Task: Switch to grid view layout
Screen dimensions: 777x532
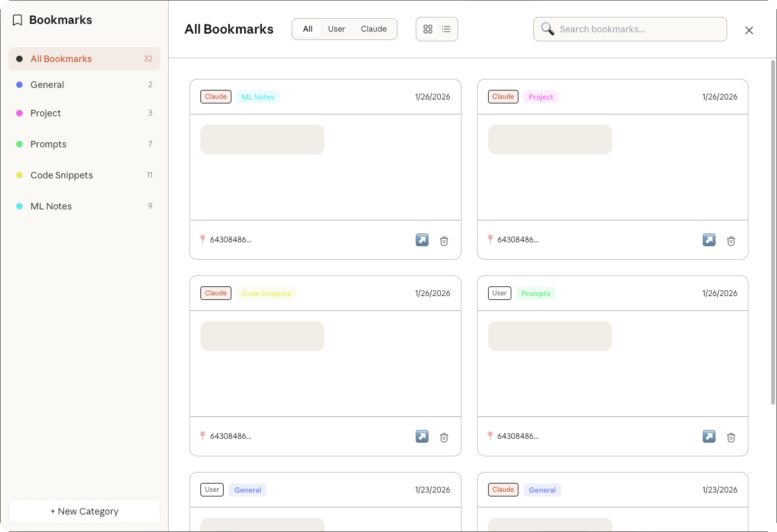Action: click(x=427, y=29)
